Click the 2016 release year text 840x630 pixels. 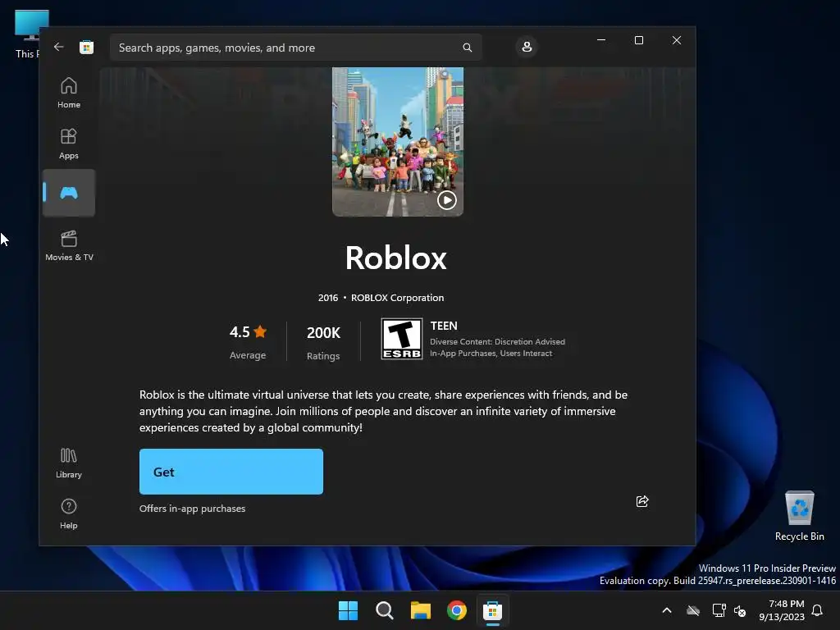click(328, 298)
